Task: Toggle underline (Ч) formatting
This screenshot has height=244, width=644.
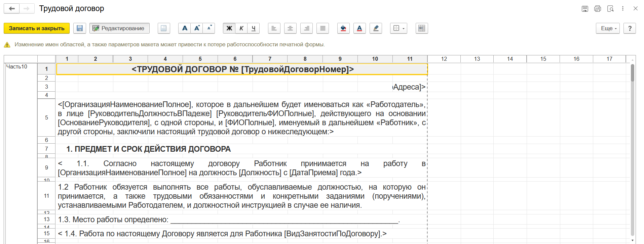Action: pos(254,28)
